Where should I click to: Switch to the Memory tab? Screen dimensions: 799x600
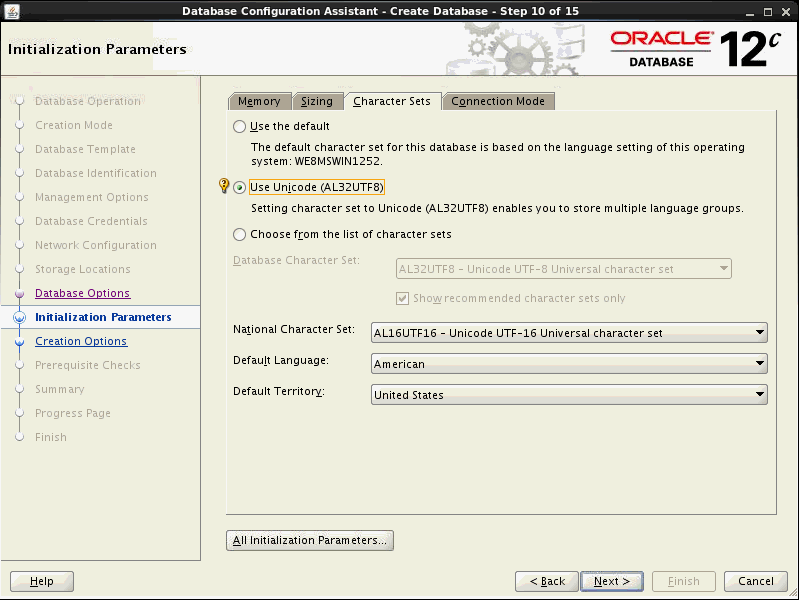point(259,101)
